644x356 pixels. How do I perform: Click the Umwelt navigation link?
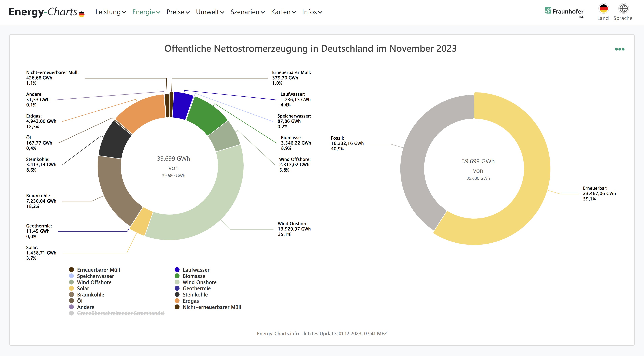[x=210, y=12]
